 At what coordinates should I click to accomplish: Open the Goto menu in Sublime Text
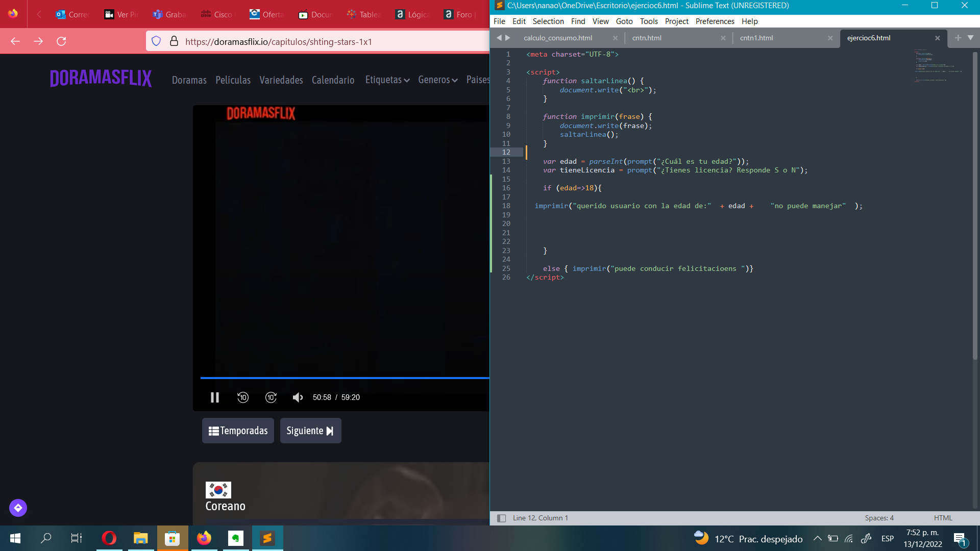tap(624, 21)
